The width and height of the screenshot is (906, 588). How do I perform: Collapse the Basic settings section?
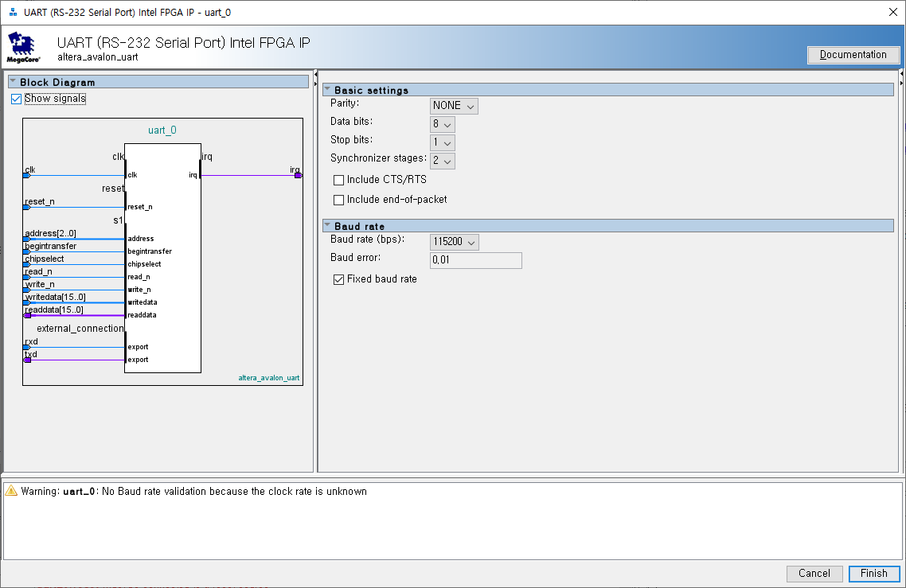(327, 90)
